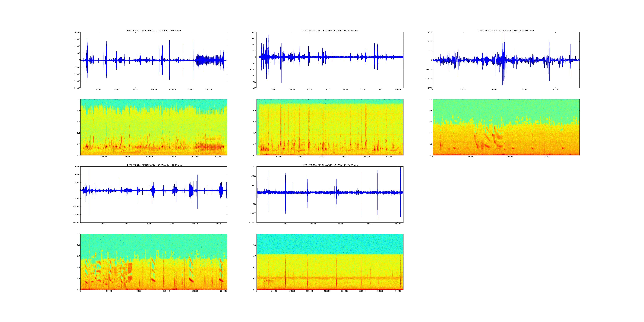644x322 pixels.
Task: Click the RN11962.wav plot title
Action: tap(506, 31)
